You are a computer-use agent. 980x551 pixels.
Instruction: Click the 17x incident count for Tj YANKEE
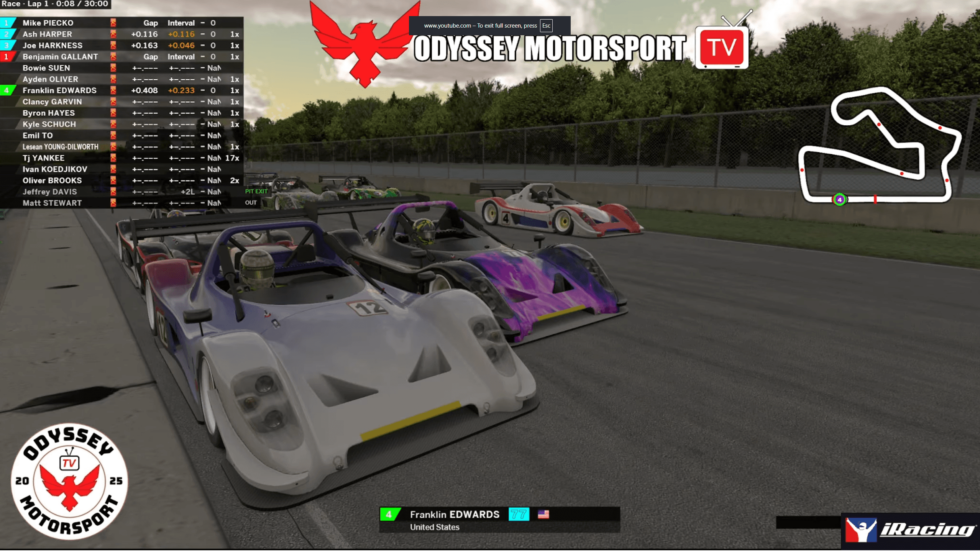232,158
